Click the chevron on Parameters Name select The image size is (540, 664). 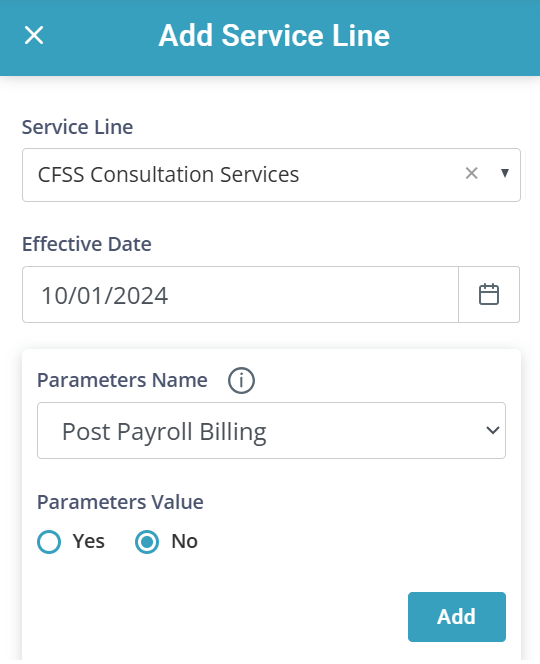click(x=493, y=431)
